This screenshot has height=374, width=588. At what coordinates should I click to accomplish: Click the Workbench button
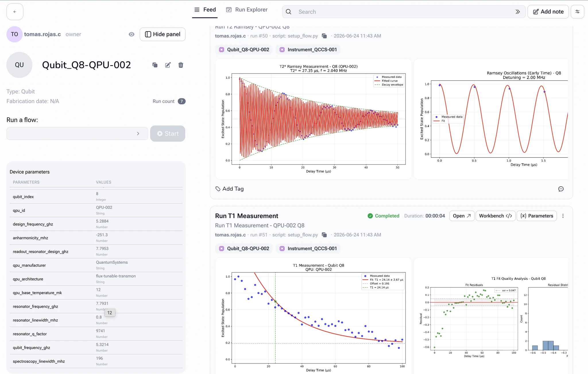click(x=496, y=216)
